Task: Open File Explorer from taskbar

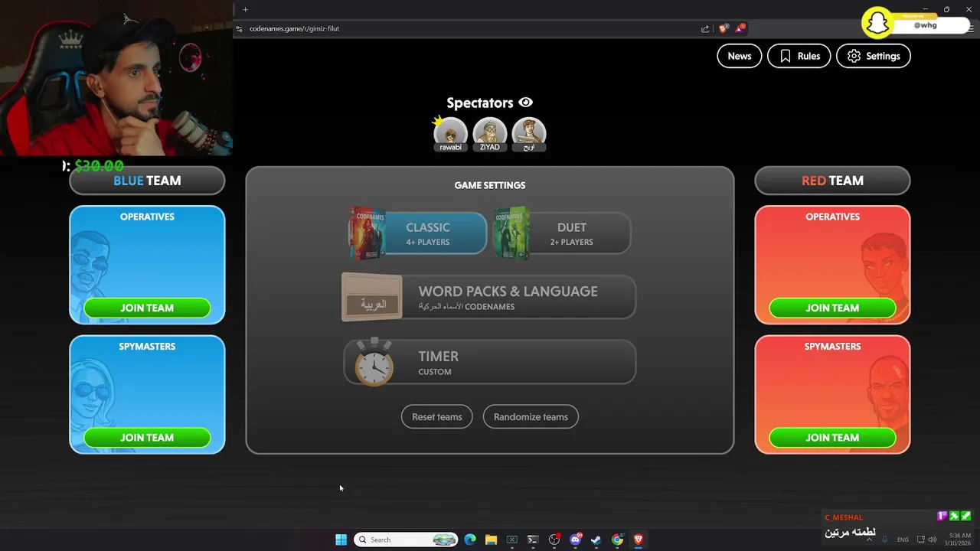Action: (491, 540)
